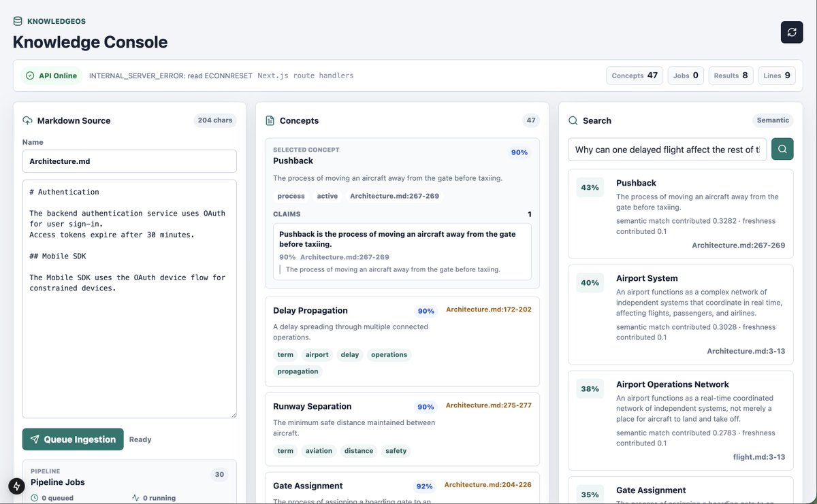
Task: Click the API Online status badge
Action: pyautogui.click(x=51, y=75)
